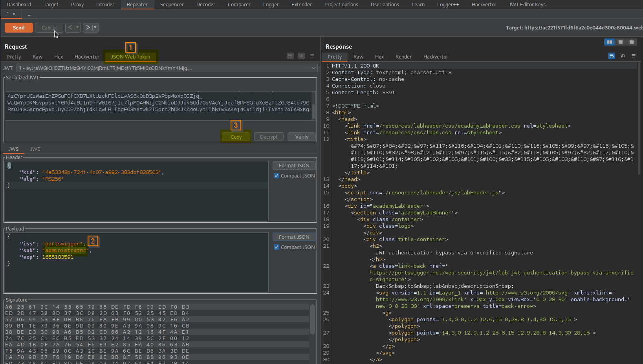This screenshot has height=364, width=643.
Task: Open the Logger++ tab
Action: (448, 5)
